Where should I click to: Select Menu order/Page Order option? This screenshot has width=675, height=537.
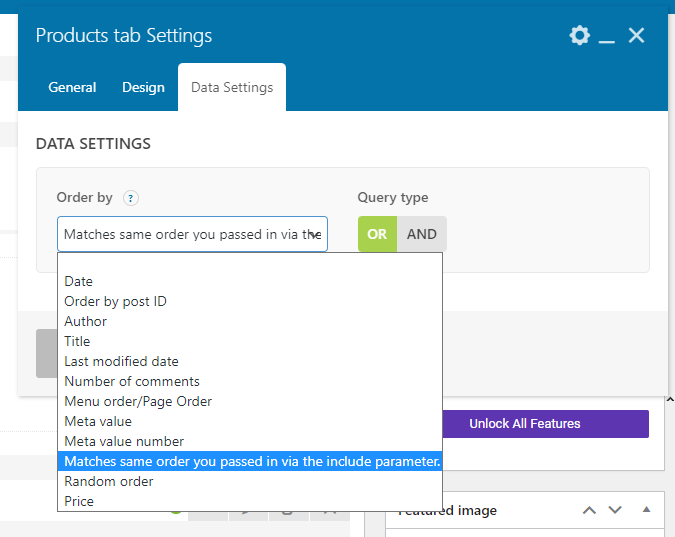click(138, 401)
